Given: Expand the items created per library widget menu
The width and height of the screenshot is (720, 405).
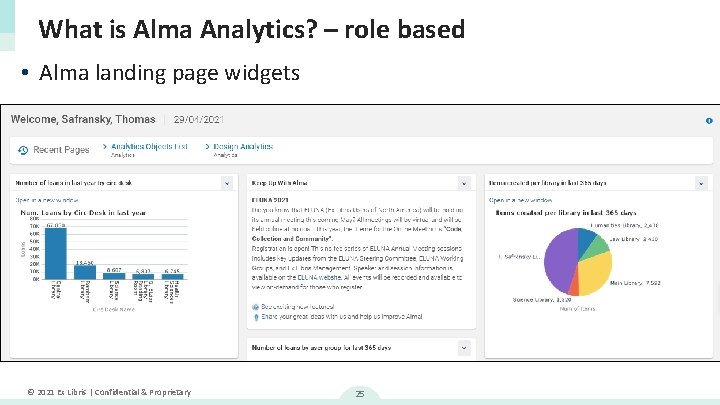Looking at the screenshot, I should click(x=701, y=183).
